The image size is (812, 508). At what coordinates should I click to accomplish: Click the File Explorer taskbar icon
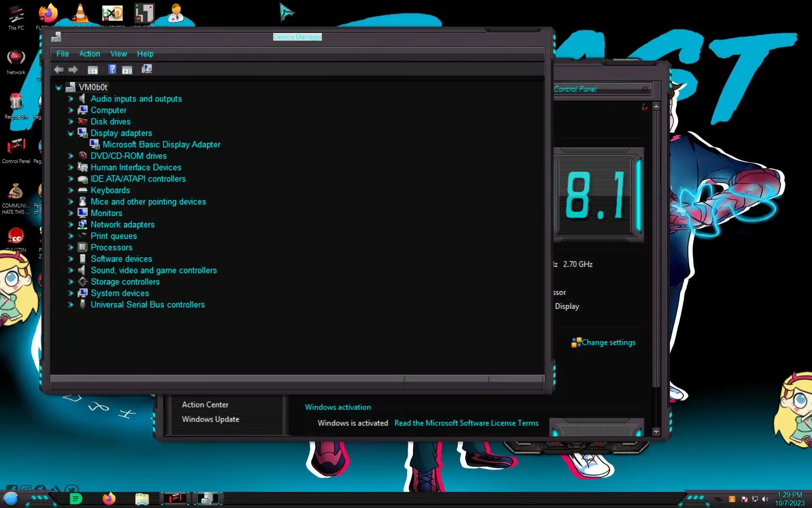click(x=142, y=499)
